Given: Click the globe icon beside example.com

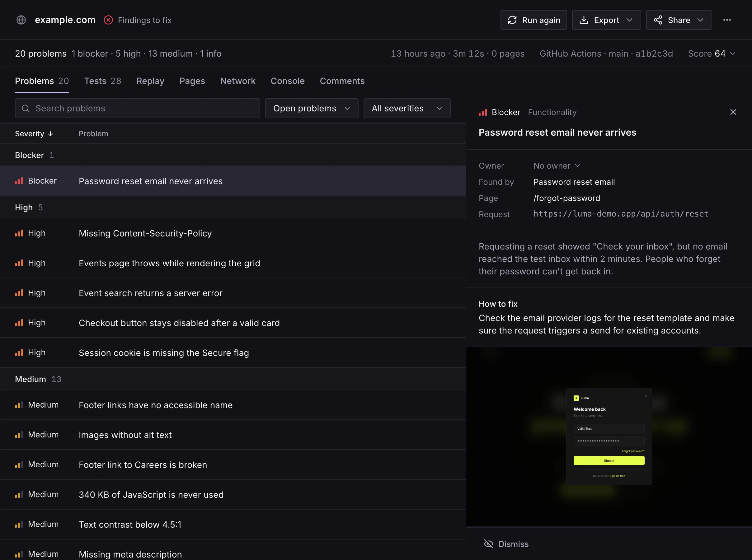Looking at the screenshot, I should 21,20.
